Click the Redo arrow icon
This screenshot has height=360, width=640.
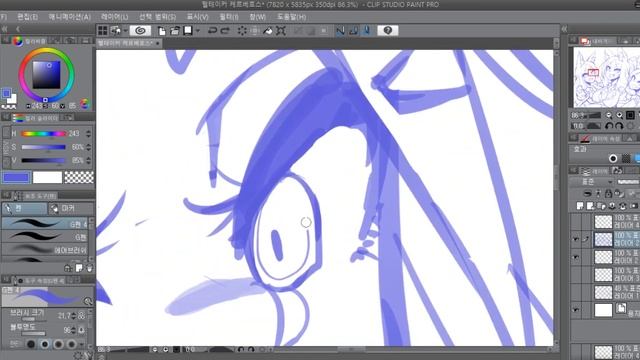pos(225,31)
